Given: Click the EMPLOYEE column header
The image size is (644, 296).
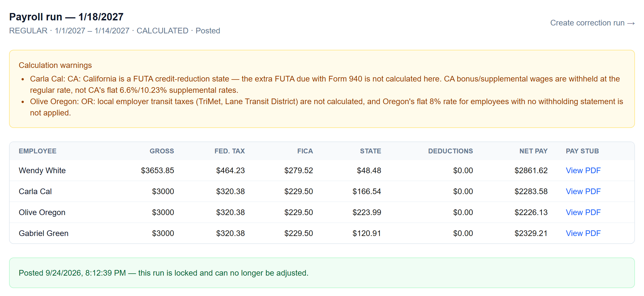Looking at the screenshot, I should click(38, 151).
